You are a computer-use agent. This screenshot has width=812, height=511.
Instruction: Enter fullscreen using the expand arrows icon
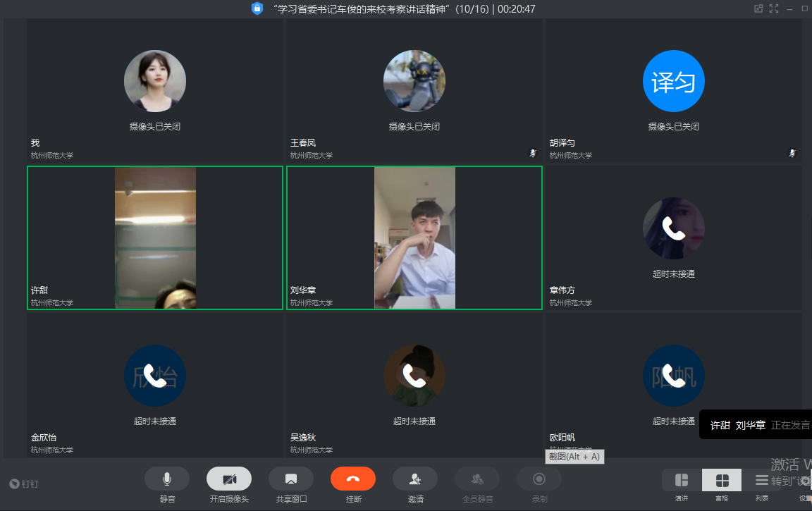point(774,8)
